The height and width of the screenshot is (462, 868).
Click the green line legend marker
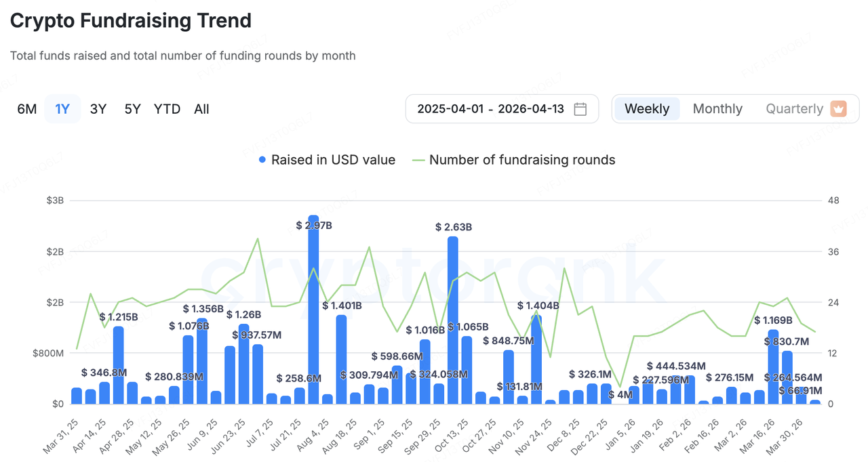click(418, 160)
